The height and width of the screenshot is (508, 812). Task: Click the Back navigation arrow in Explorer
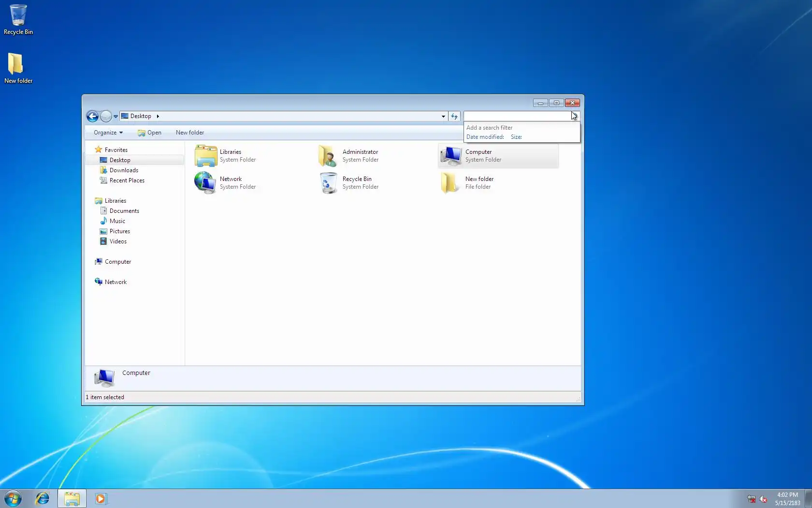click(92, 116)
